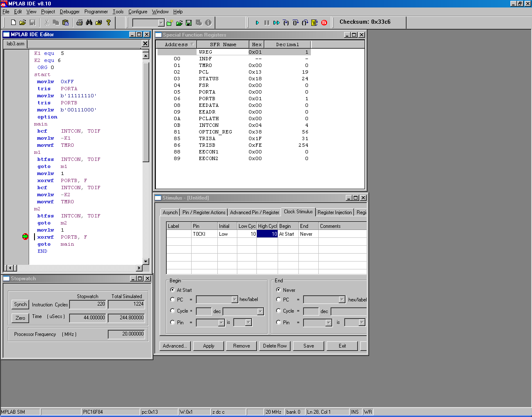The image size is (532, 417).
Task: Click the New Project icon
Action: coord(170,23)
